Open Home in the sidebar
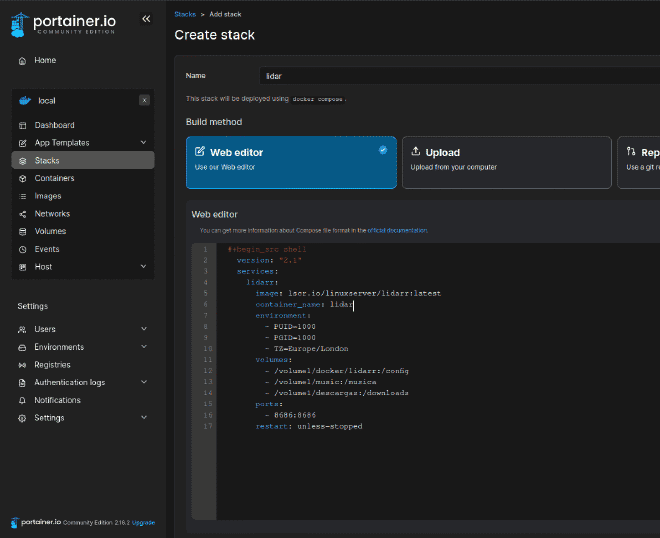Screen dimensions: 660x538 (x=45, y=60)
